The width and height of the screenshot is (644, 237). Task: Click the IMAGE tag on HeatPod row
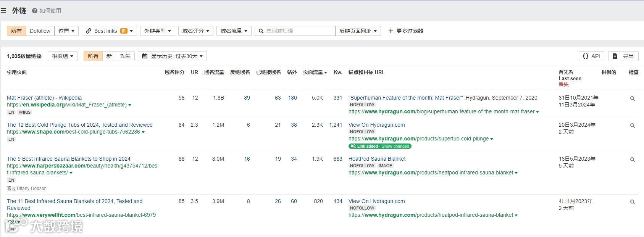pyautogui.click(x=385, y=166)
